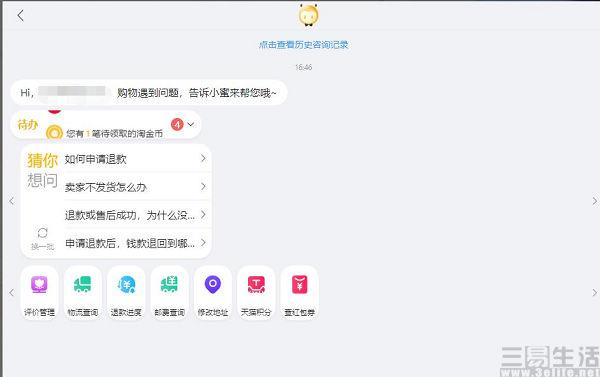Click the greeting message 购物遇到问题
600x377 pixels.
point(149,93)
